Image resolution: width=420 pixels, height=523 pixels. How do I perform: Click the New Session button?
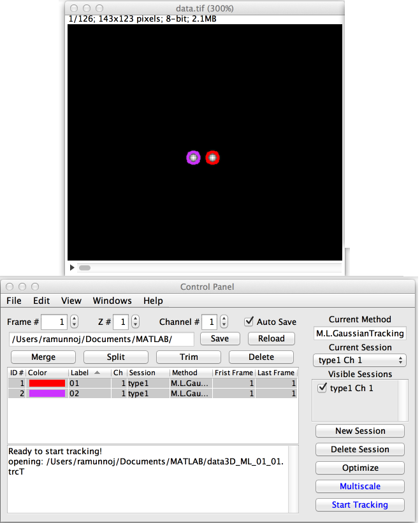pyautogui.click(x=360, y=431)
